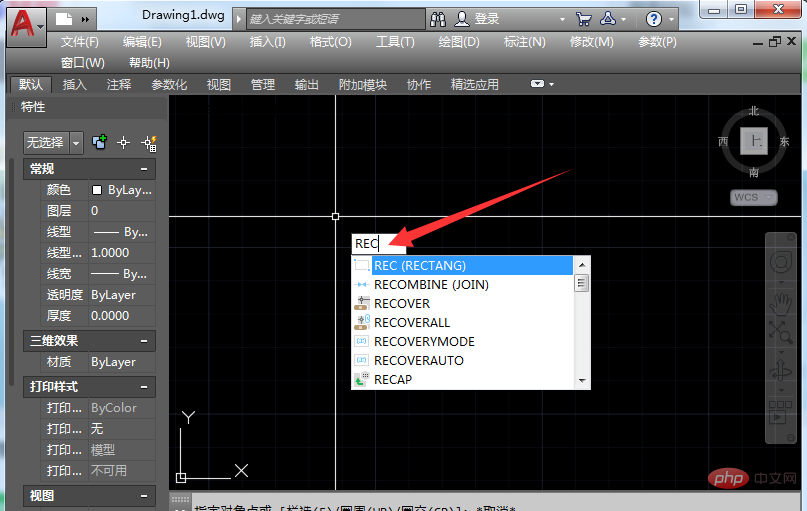The image size is (807, 511).
Task: Select RECAP from the suggestion list
Action: pyautogui.click(x=463, y=380)
